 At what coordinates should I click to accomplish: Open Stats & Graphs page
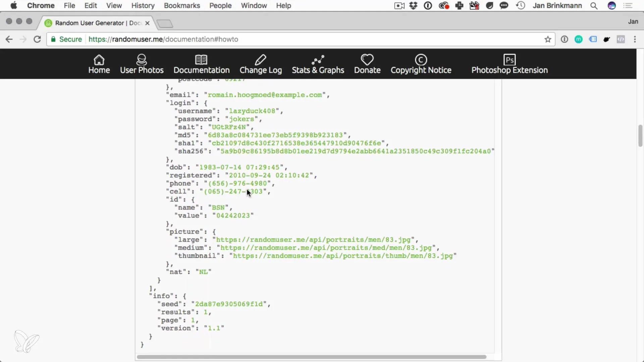click(x=318, y=64)
